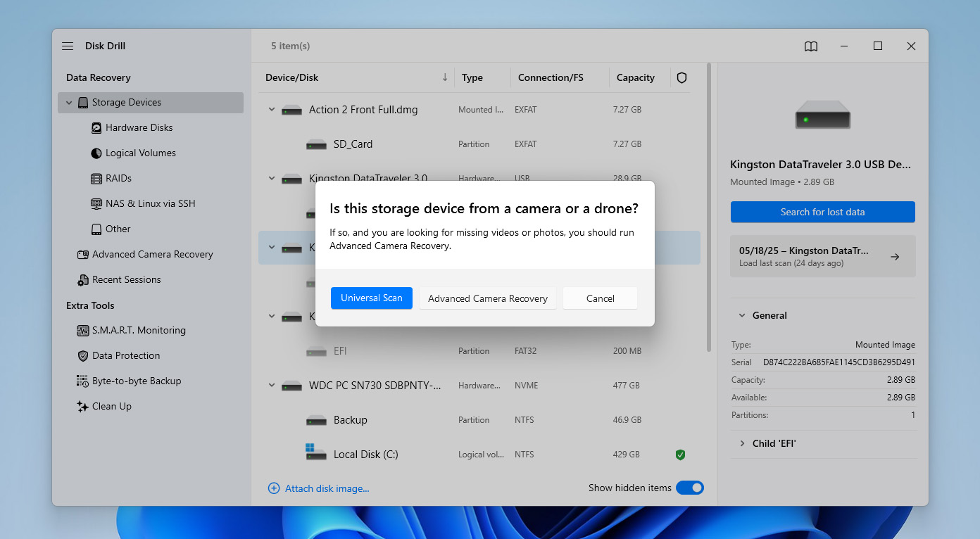
Task: Click the SD_Card partition drive icon
Action: pyautogui.click(x=316, y=144)
